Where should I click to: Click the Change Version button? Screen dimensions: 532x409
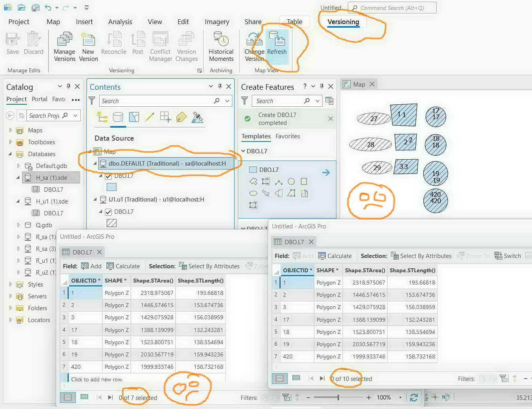point(254,47)
